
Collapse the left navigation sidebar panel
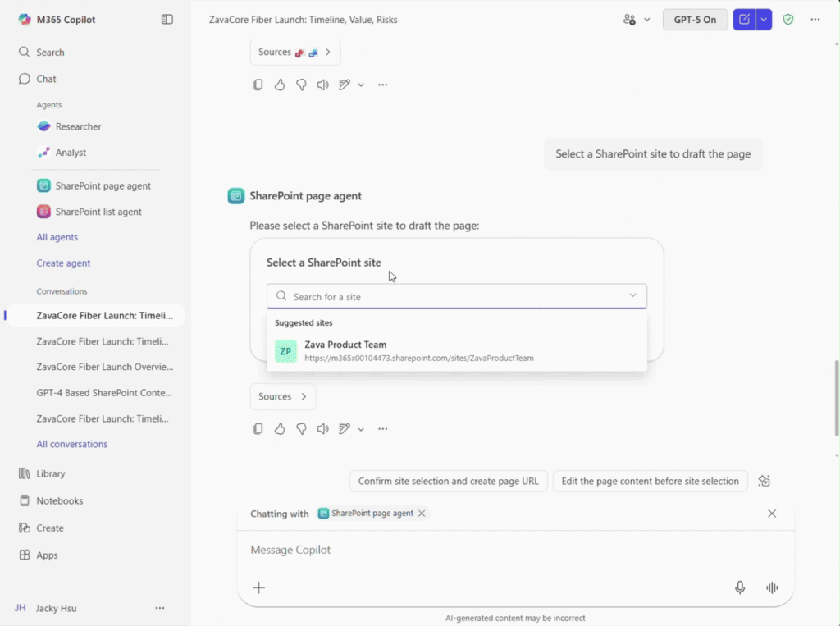(x=167, y=19)
